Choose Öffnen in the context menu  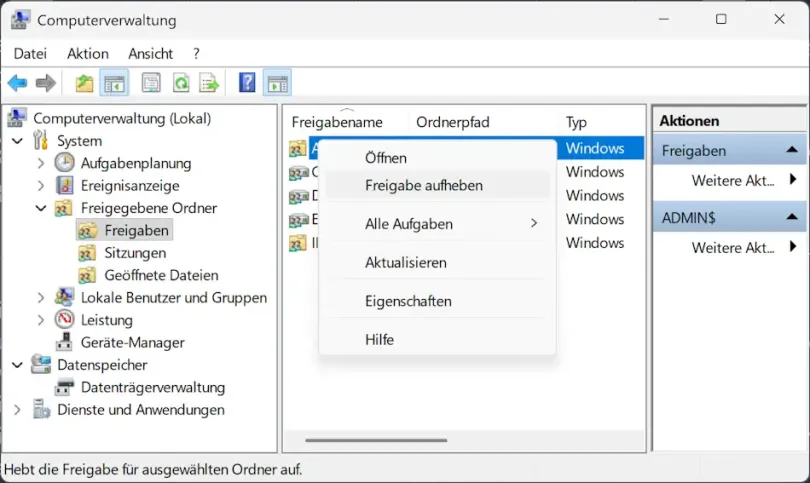tap(437, 158)
